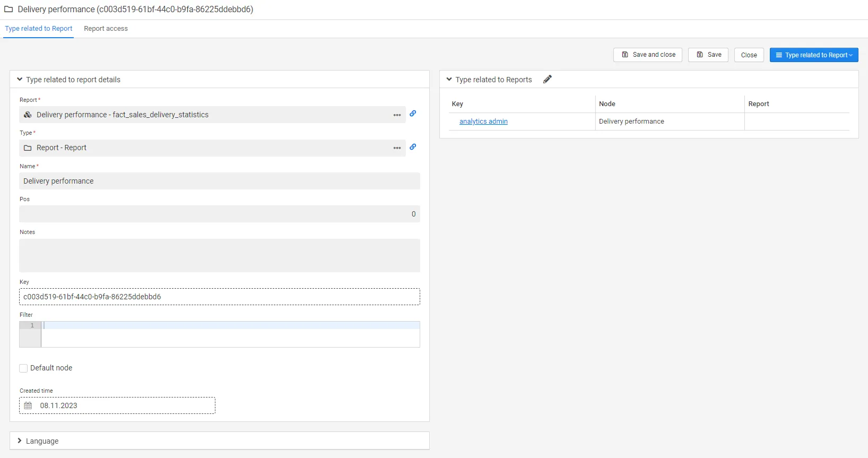Collapse the Type related to Reports panel

tap(449, 80)
